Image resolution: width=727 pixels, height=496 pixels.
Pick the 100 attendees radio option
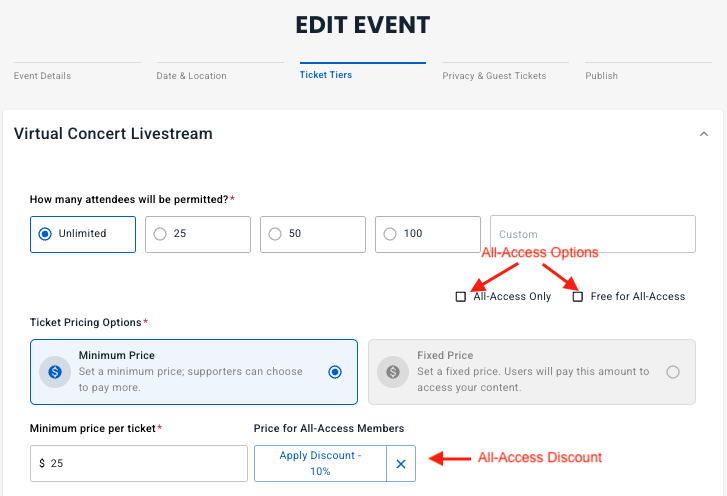(390, 234)
